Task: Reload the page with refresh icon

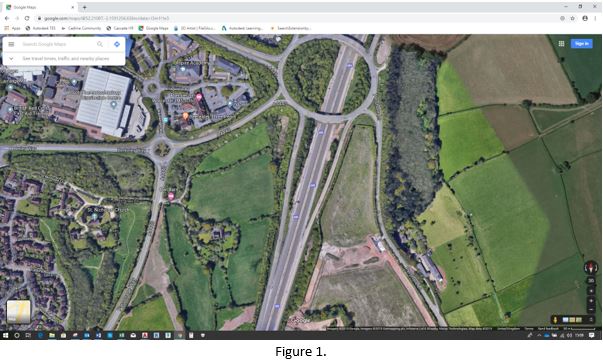Action: click(27, 18)
